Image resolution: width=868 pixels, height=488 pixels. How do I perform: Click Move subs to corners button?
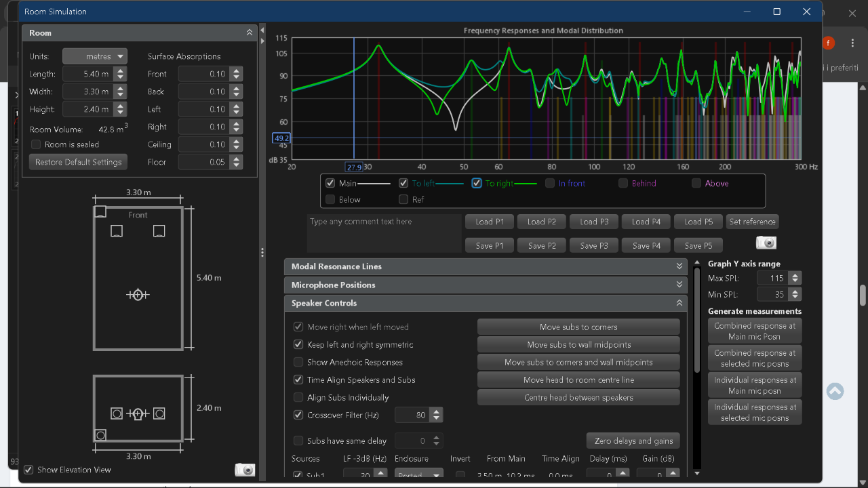(x=578, y=327)
